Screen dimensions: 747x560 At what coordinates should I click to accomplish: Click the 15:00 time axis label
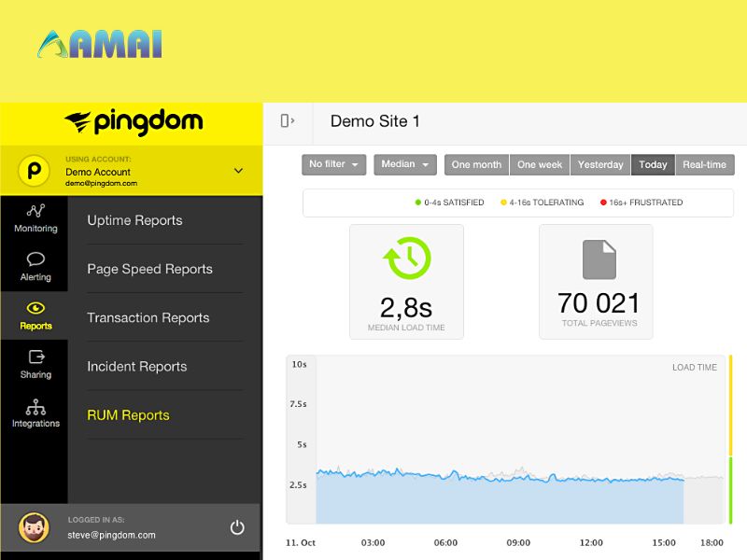664,543
